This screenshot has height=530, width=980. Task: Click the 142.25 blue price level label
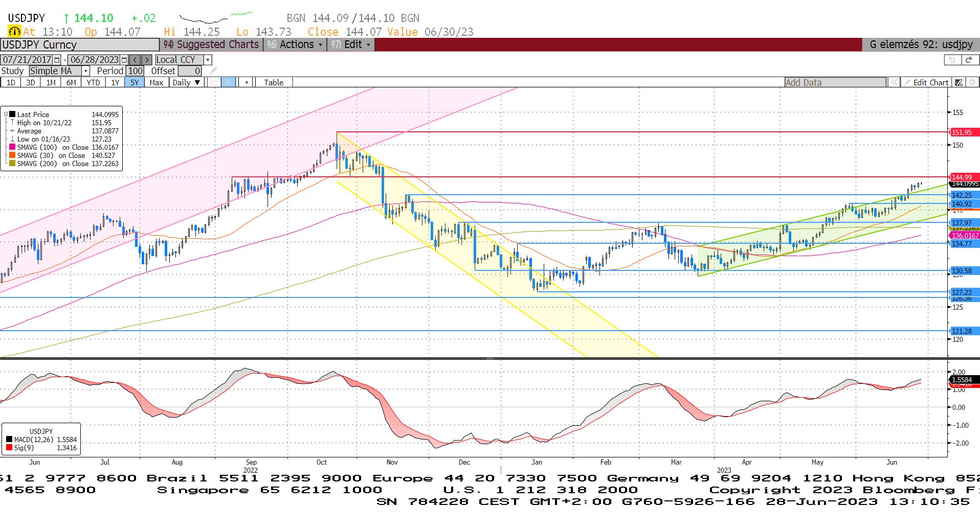click(x=964, y=195)
